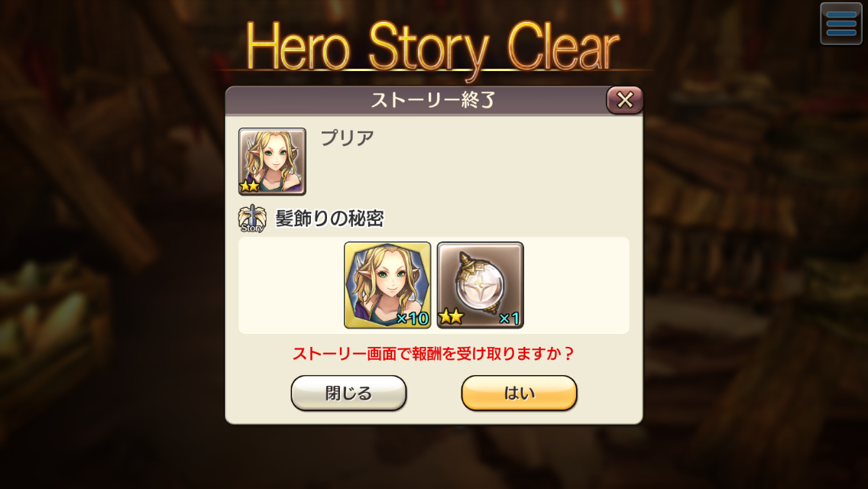
Task: Click the two stars on プリア portrait
Action: pyautogui.click(x=250, y=186)
